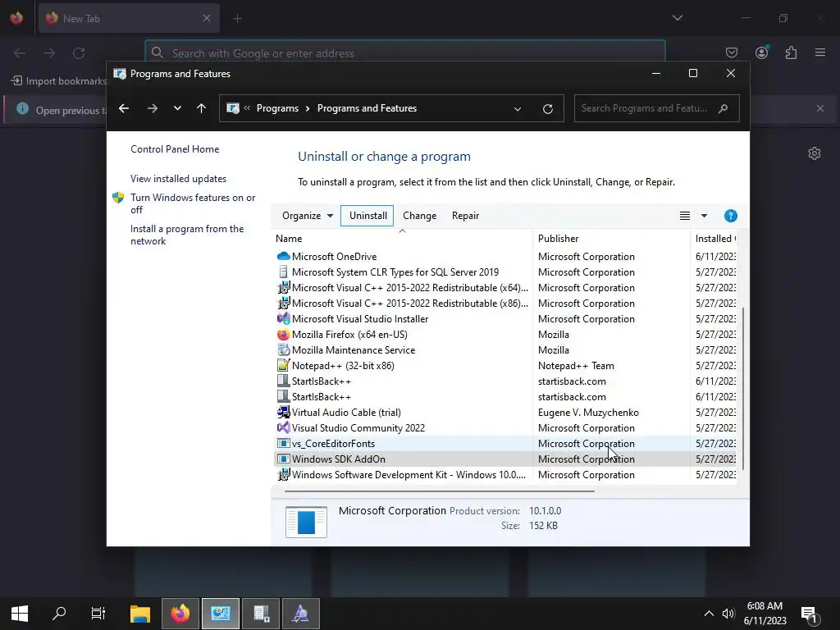Go forward in Programs and Features
The width and height of the screenshot is (840, 630).
coord(152,108)
